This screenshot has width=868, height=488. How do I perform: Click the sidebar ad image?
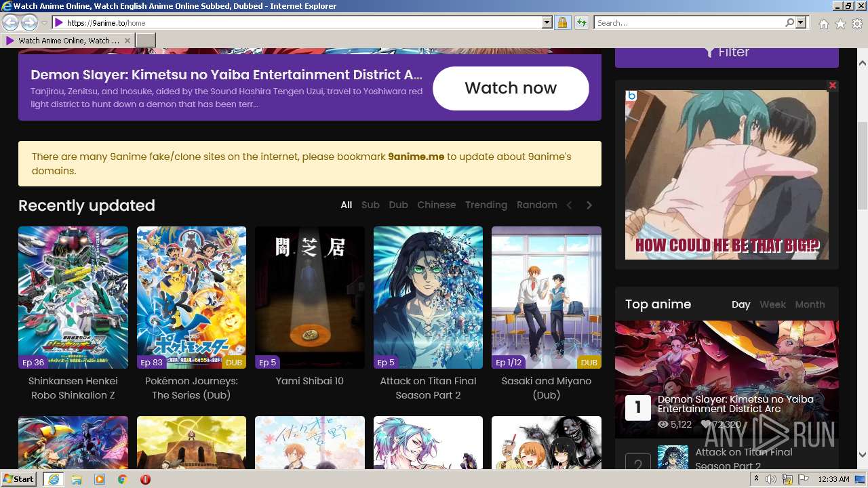pos(727,175)
